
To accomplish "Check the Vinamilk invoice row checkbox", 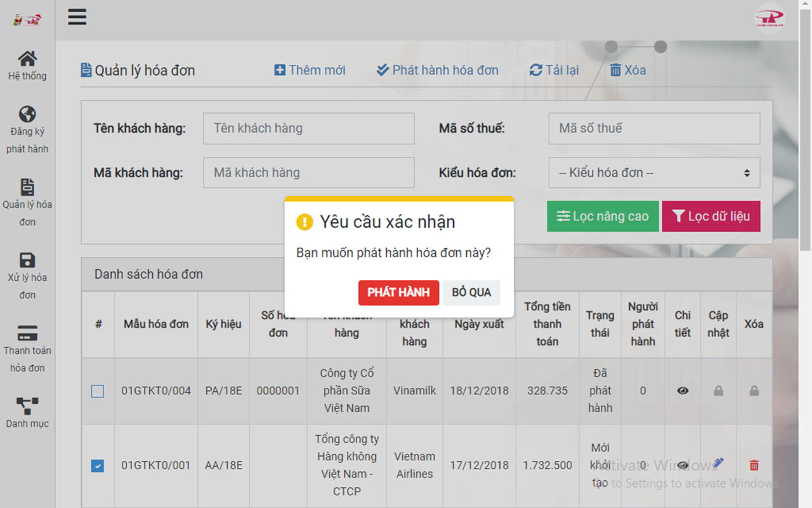I will pyautogui.click(x=98, y=392).
